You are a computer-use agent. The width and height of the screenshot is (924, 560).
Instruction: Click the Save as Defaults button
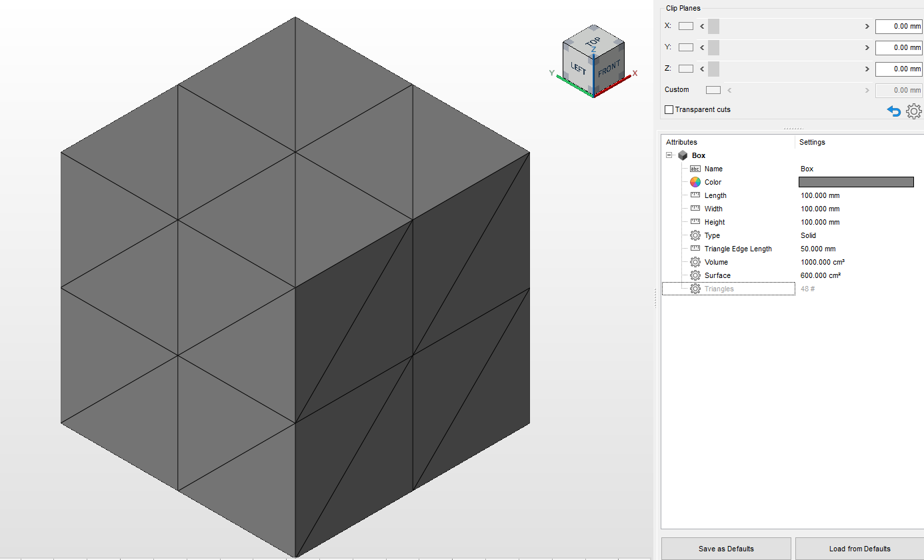pos(725,548)
